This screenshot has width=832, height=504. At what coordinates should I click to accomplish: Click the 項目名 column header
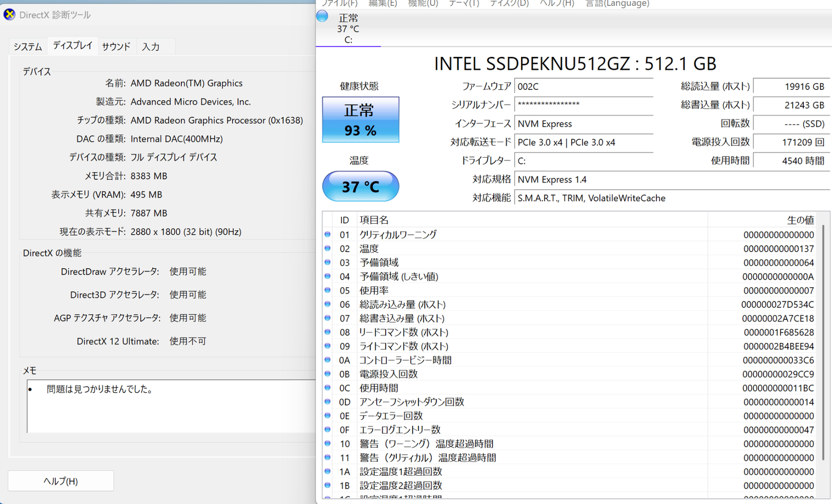[x=532, y=220]
